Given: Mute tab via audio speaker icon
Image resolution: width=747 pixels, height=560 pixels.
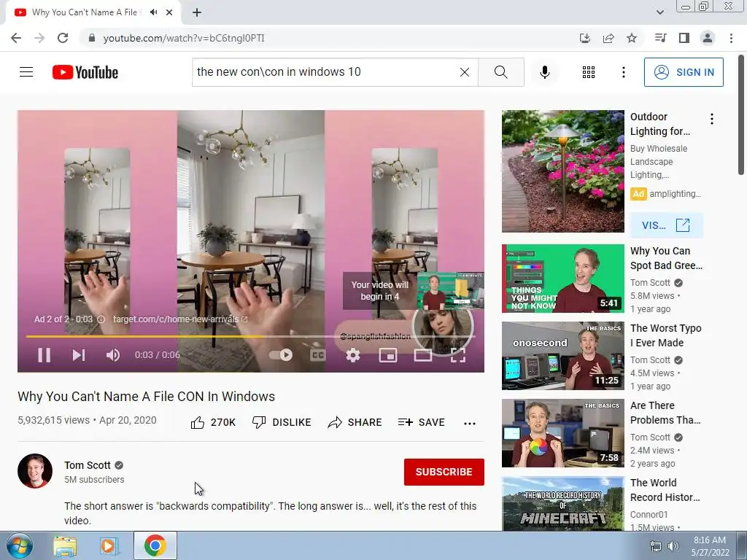Looking at the screenshot, I should coord(153,12).
